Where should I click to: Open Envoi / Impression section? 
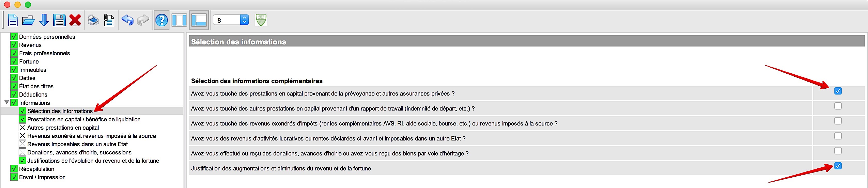point(42,177)
